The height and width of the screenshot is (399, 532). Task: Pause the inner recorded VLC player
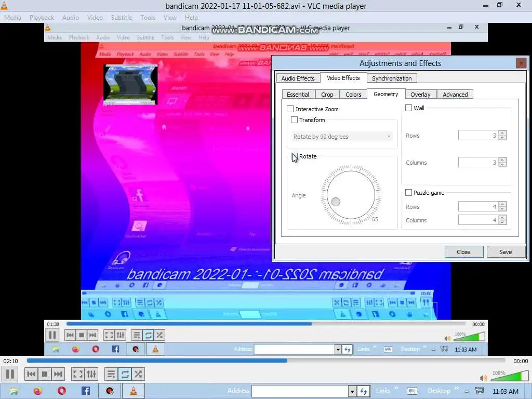pos(52,335)
